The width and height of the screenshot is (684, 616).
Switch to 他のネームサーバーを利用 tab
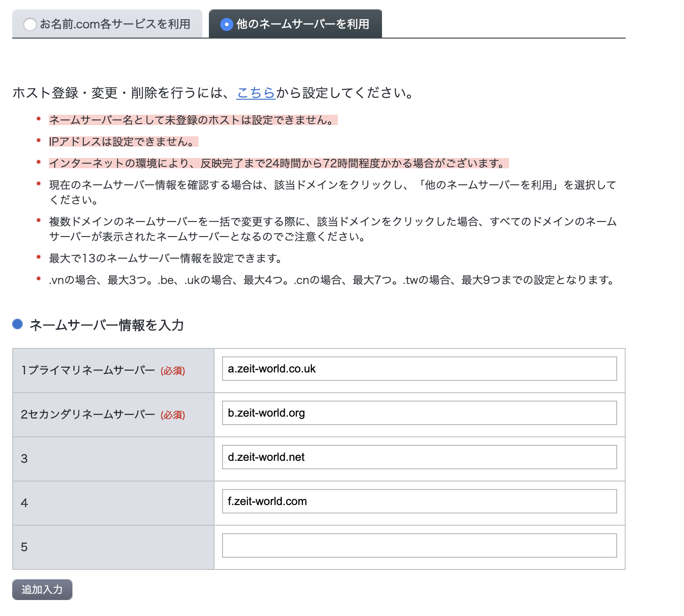point(295,24)
